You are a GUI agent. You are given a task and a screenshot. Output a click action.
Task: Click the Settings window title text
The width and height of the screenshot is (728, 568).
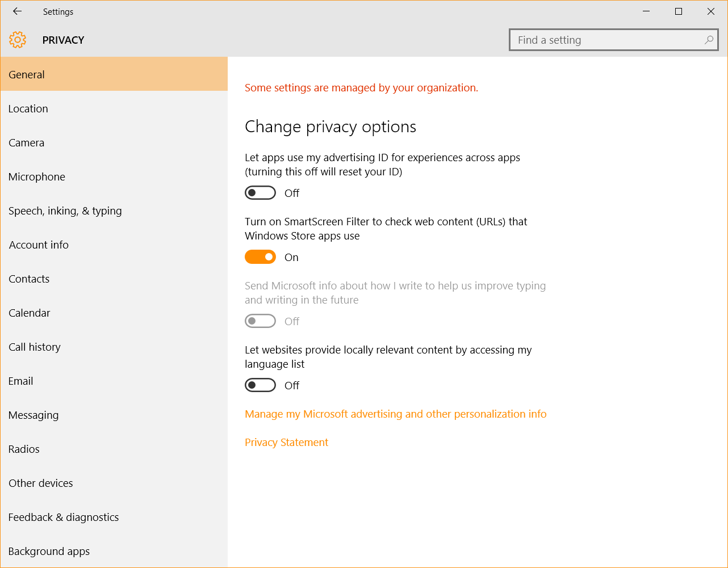[x=58, y=12]
